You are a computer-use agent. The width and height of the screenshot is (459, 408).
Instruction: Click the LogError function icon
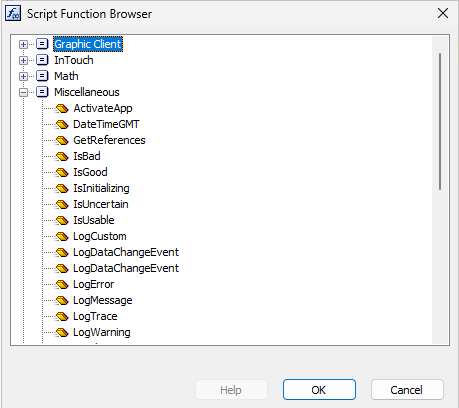[x=62, y=284]
